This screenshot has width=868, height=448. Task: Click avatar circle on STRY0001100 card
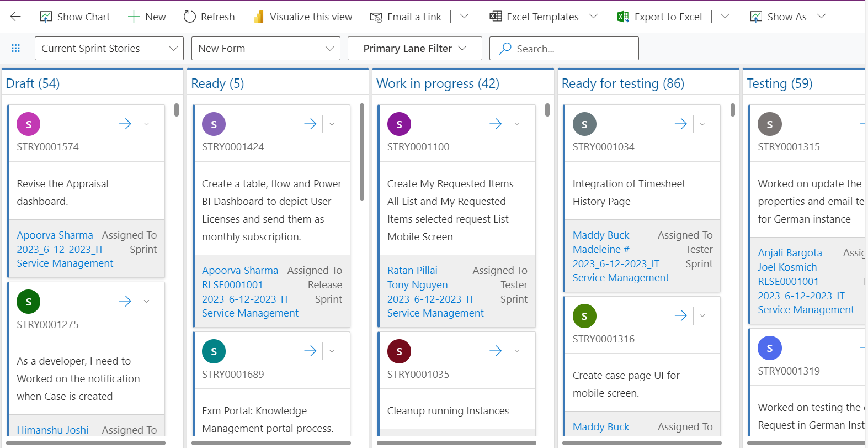[x=399, y=124]
